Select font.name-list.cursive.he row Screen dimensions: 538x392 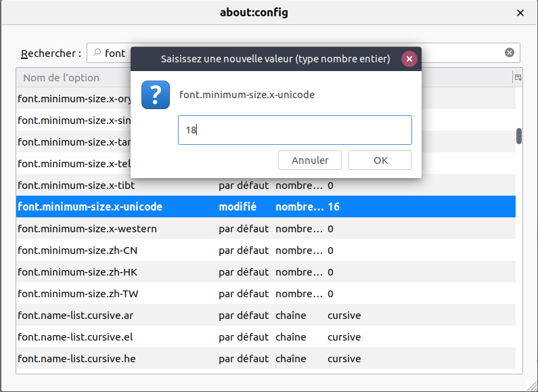[x=76, y=359]
